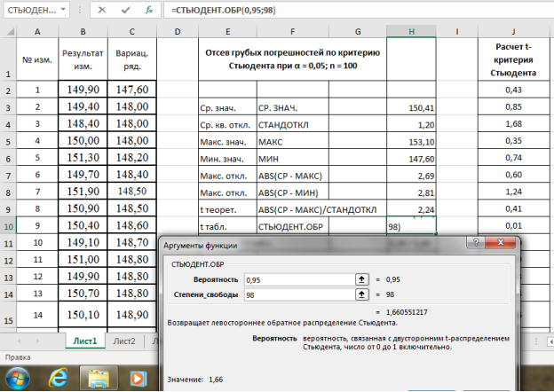Click the 1,20 standard deviation cell
The image size is (554, 392).
pos(411,124)
